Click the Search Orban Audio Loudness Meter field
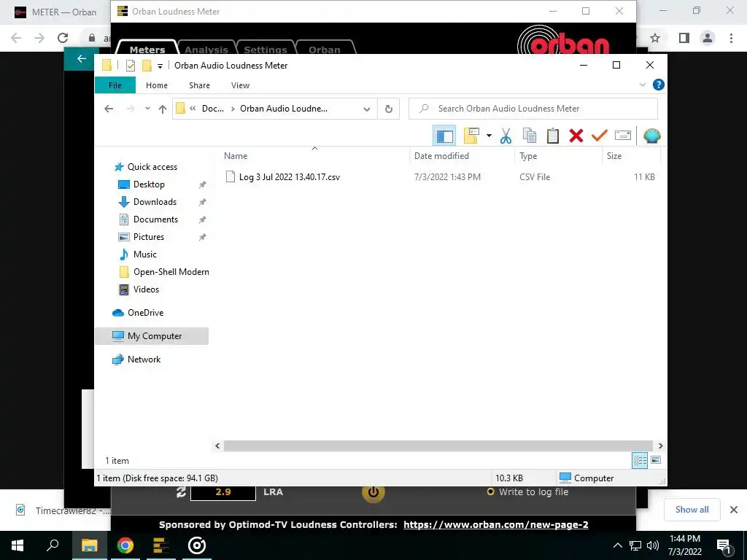Image resolution: width=747 pixels, height=560 pixels. (x=533, y=109)
